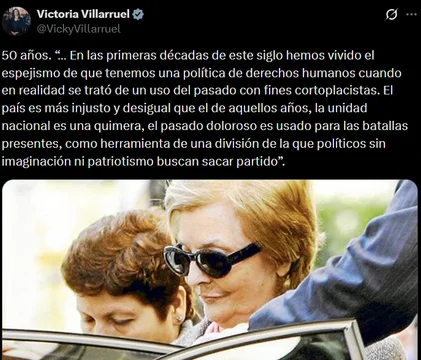Click the black sunglasses in the photo
Viewport: 421px width, 360px height.
(211, 259)
